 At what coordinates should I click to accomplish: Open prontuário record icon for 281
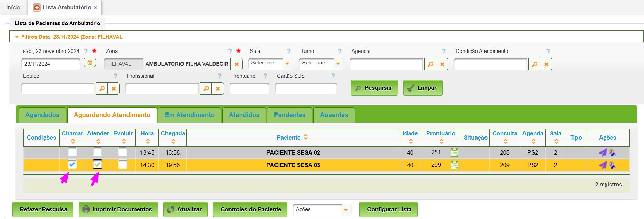coord(455,152)
